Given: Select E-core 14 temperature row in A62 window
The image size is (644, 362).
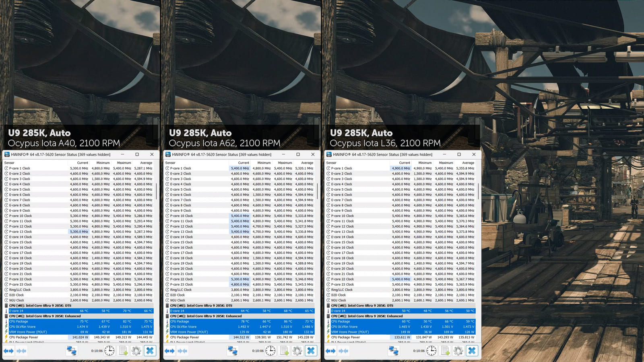Looking at the screenshot, I should 239,311.
